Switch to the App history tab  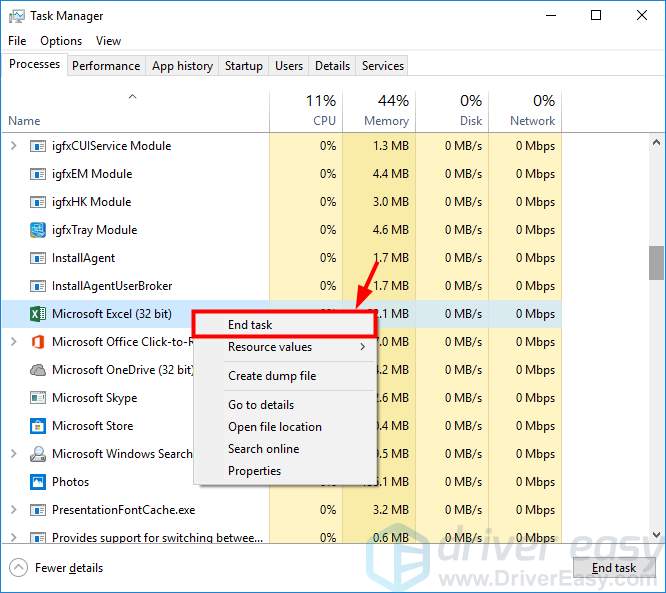(x=182, y=66)
